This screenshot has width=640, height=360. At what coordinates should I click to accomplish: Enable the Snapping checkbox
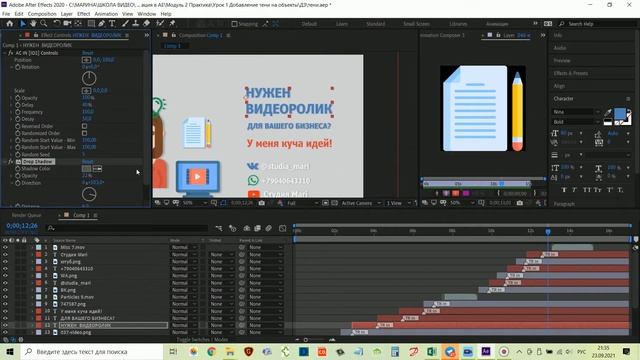pyautogui.click(x=234, y=24)
